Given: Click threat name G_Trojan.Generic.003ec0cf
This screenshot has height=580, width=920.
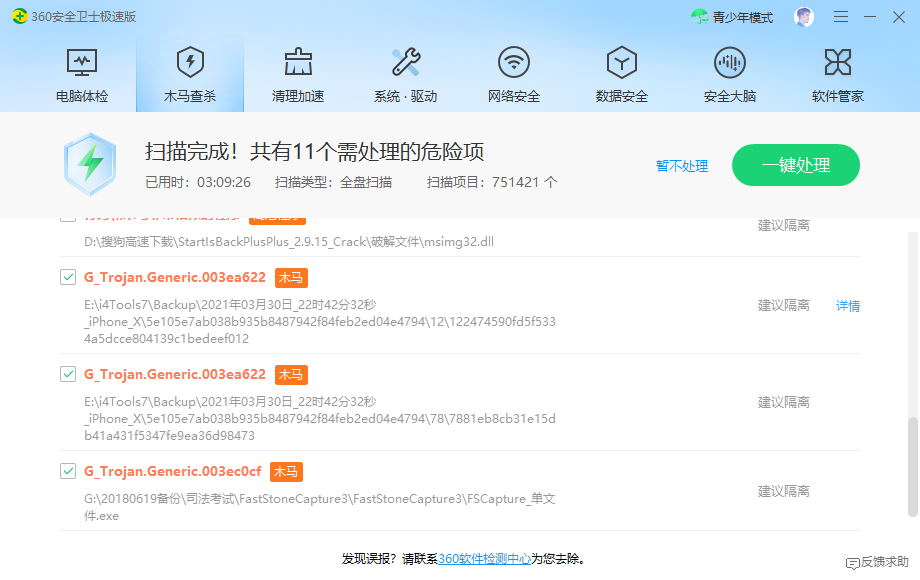Looking at the screenshot, I should pos(172,472).
